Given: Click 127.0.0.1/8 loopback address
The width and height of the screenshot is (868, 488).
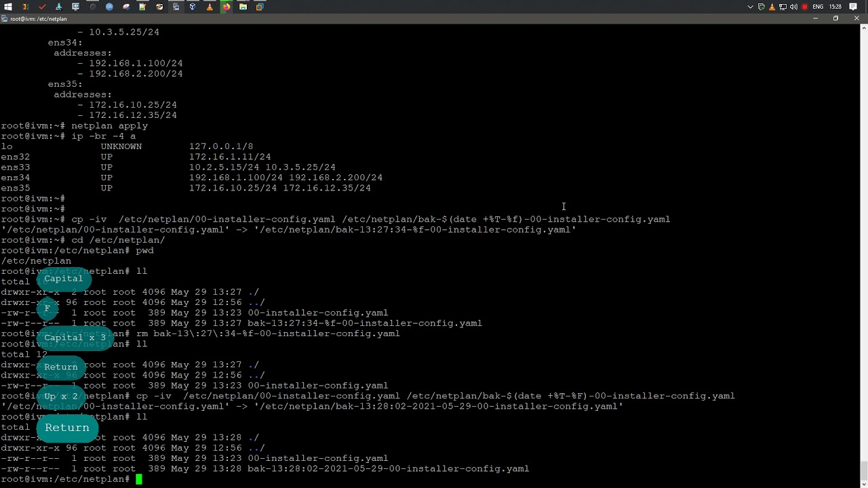Looking at the screenshot, I should pos(221,146).
